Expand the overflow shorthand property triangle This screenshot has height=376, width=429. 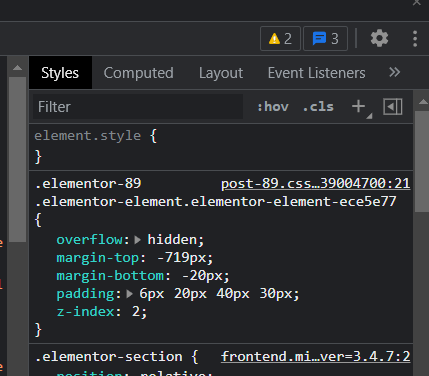point(137,240)
